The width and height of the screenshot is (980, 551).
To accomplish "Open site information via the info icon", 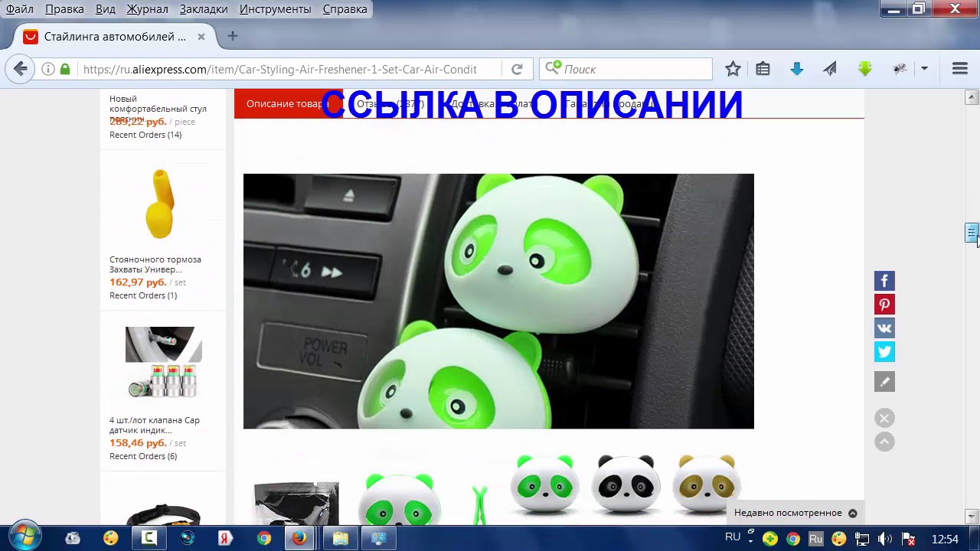I will pyautogui.click(x=47, y=69).
